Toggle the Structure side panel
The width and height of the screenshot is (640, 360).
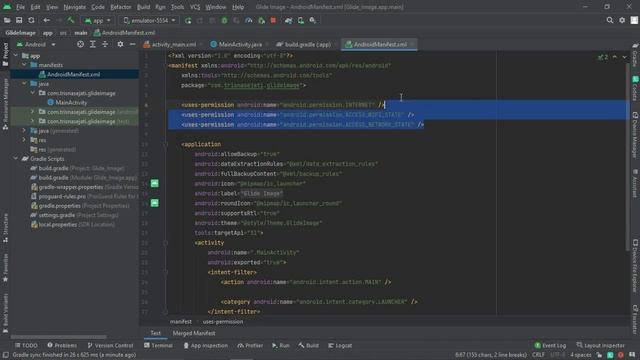5,229
